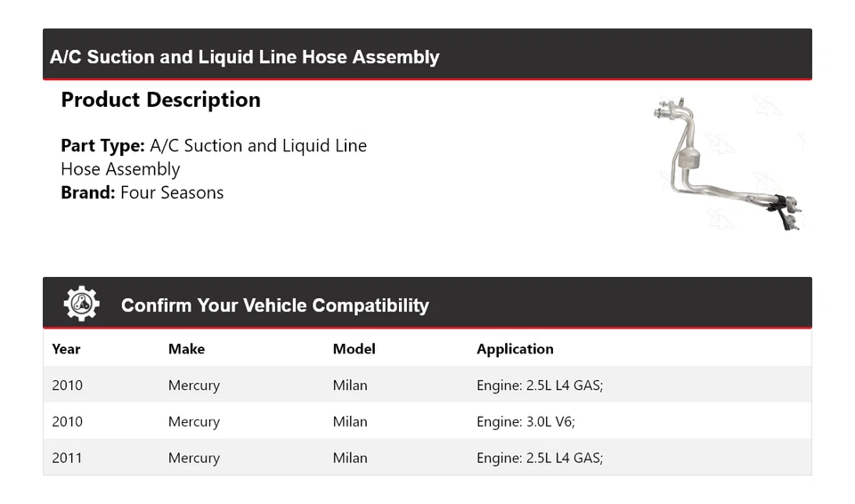Click the 2011 row's Engine: 2.5L L4 GAS cell
The height and width of the screenshot is (504, 855).
540,459
